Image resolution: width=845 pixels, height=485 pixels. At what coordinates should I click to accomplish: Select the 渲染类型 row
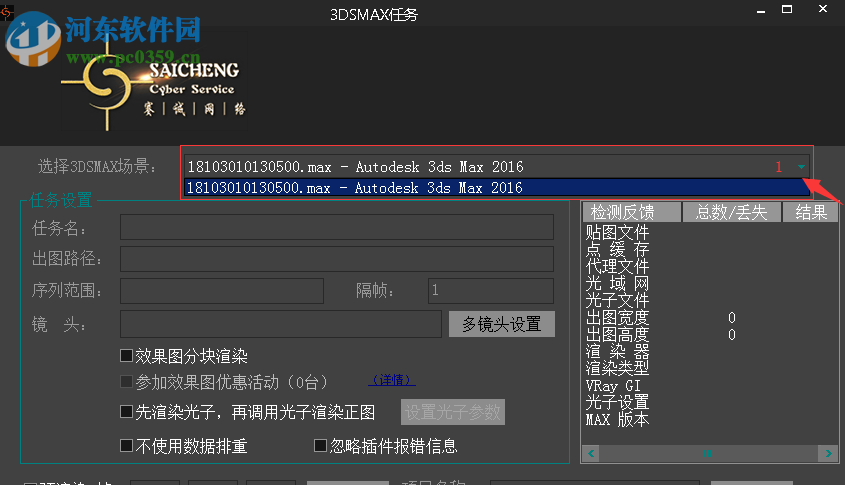click(710, 368)
